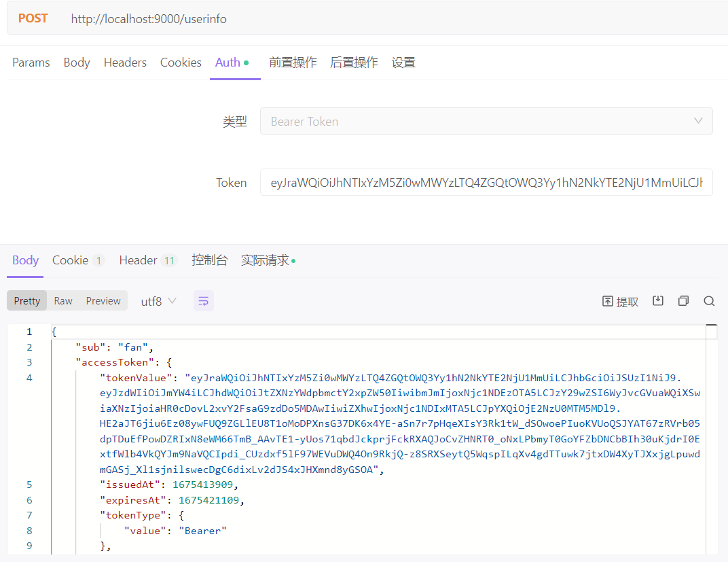Screen dimensions: 728x562
Task: Open search in response body
Action: coord(709,301)
